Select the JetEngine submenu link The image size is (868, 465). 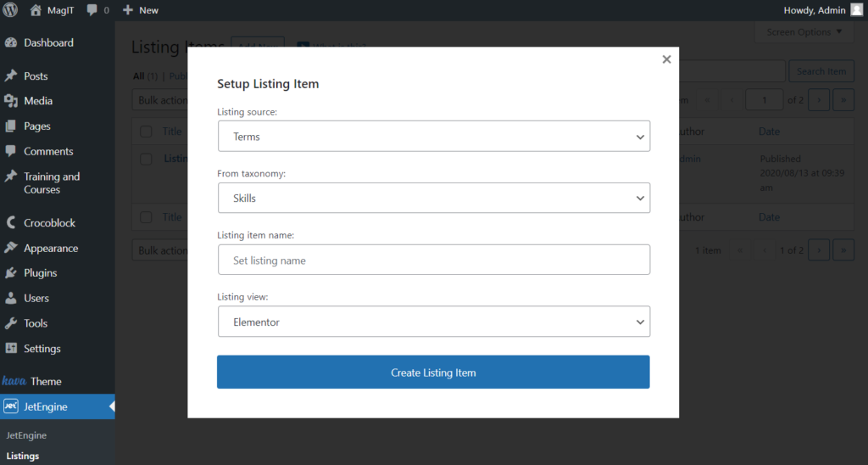(26, 435)
